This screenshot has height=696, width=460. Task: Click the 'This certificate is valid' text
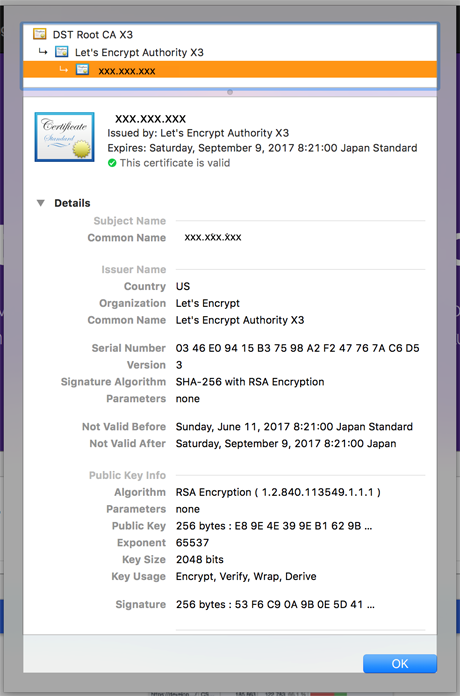pos(174,163)
